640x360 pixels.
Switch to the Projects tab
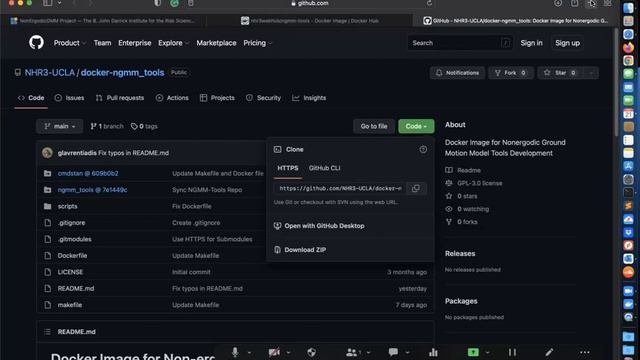click(x=217, y=98)
